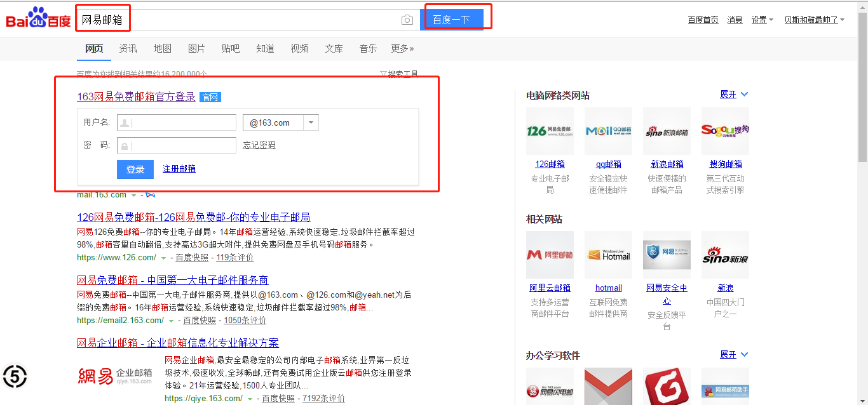Click 注册邮箱 link
Screen dimensions: 868x405
179,168
